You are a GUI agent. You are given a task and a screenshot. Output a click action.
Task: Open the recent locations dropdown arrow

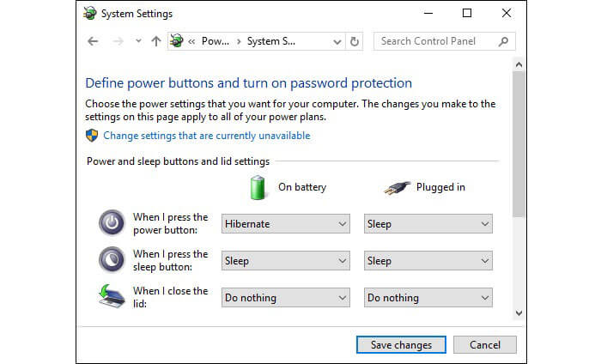(x=138, y=41)
